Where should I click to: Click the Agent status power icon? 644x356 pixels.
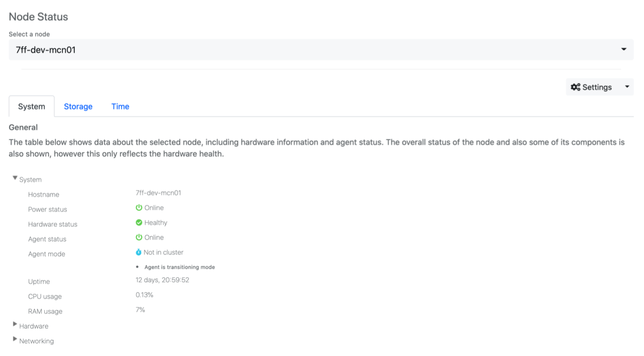click(x=139, y=237)
